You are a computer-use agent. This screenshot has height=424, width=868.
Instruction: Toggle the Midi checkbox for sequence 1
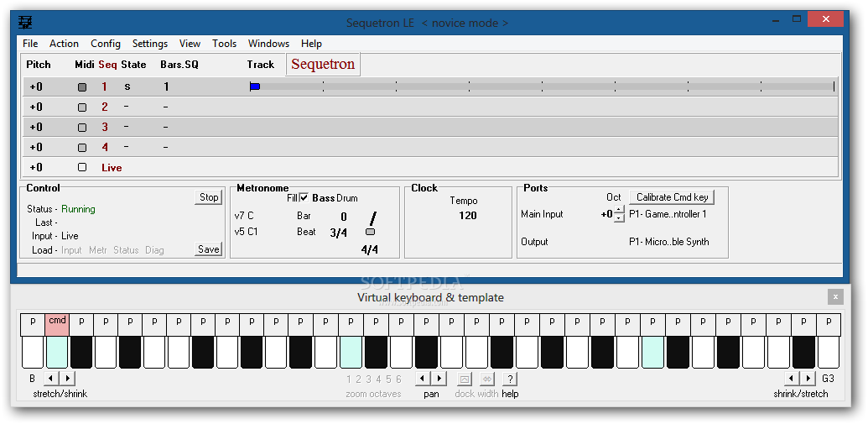82,87
